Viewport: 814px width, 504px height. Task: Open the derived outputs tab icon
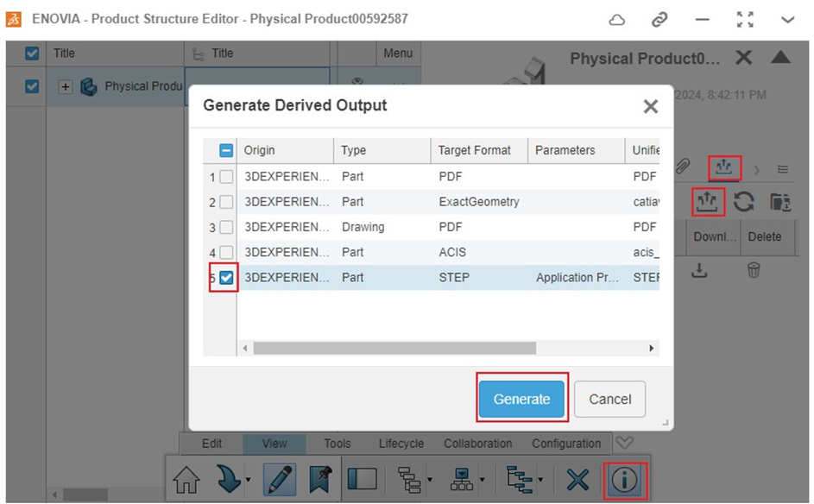(723, 167)
